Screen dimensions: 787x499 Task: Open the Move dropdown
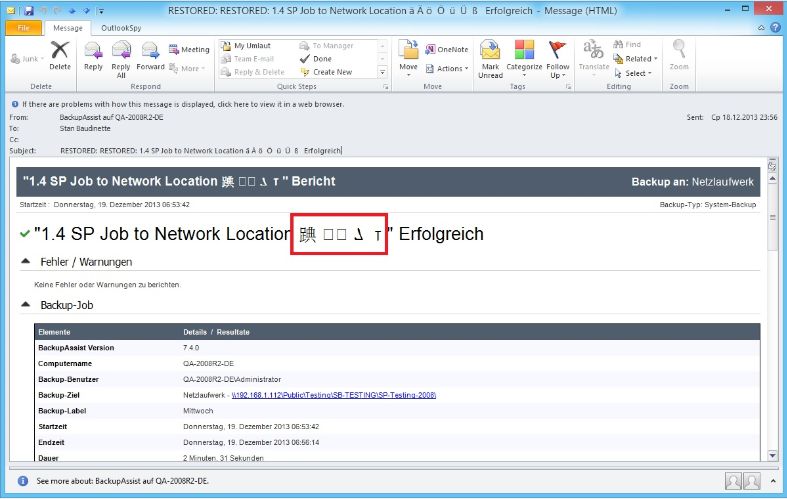408,58
